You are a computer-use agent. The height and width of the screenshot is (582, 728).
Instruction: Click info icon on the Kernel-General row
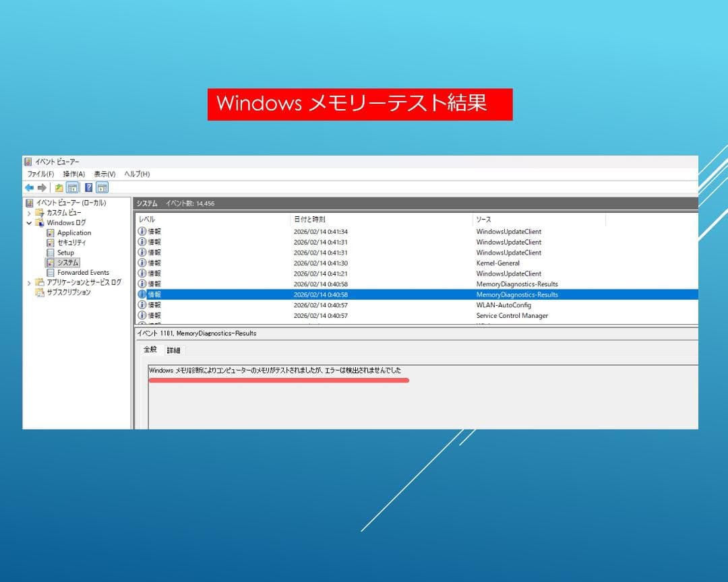point(142,263)
